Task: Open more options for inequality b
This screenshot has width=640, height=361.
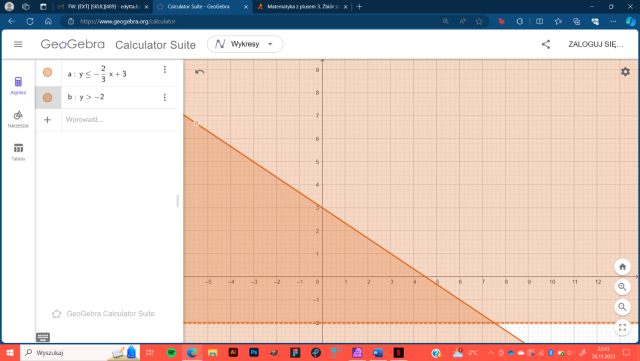Action: coord(164,97)
